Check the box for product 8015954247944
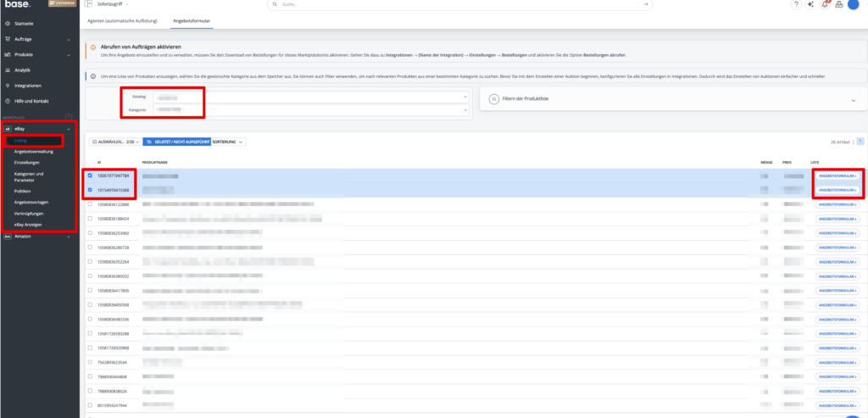The width and height of the screenshot is (868, 418). pyautogui.click(x=90, y=406)
